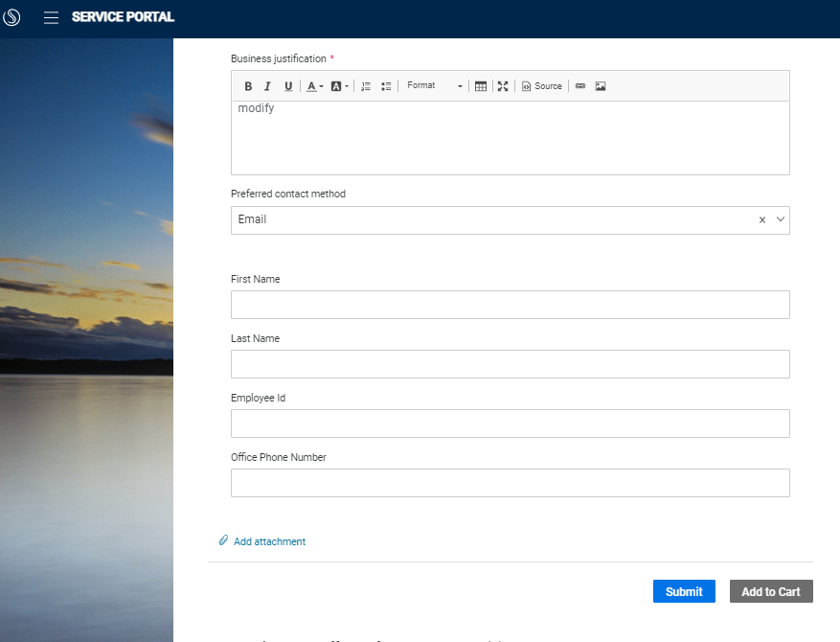Underline text in the Business justification editor
Screen dimensions: 840x642
(x=288, y=85)
